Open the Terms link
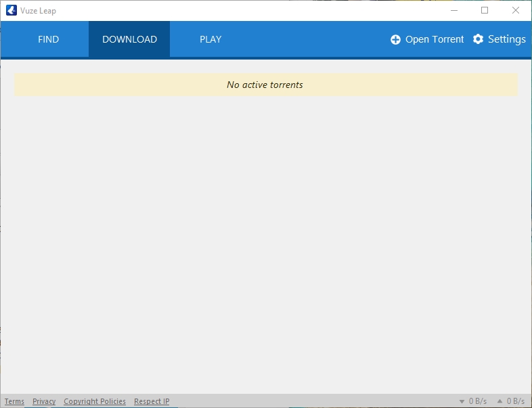Image resolution: width=532 pixels, height=408 pixels. [x=14, y=401]
